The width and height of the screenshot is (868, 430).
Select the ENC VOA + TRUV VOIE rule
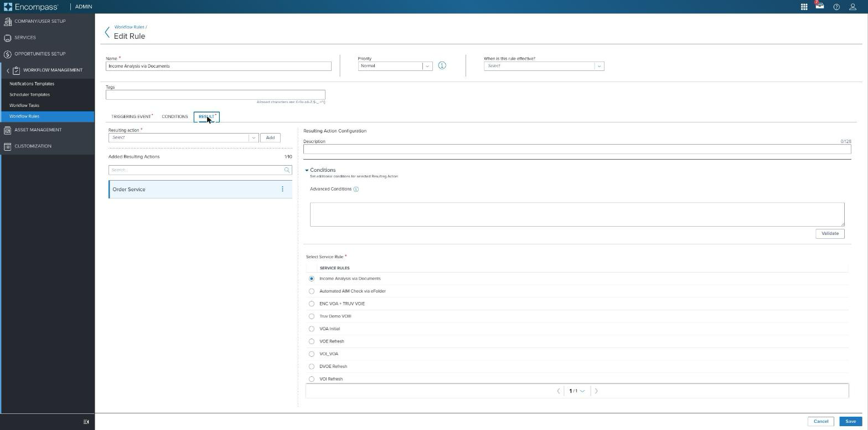click(312, 304)
